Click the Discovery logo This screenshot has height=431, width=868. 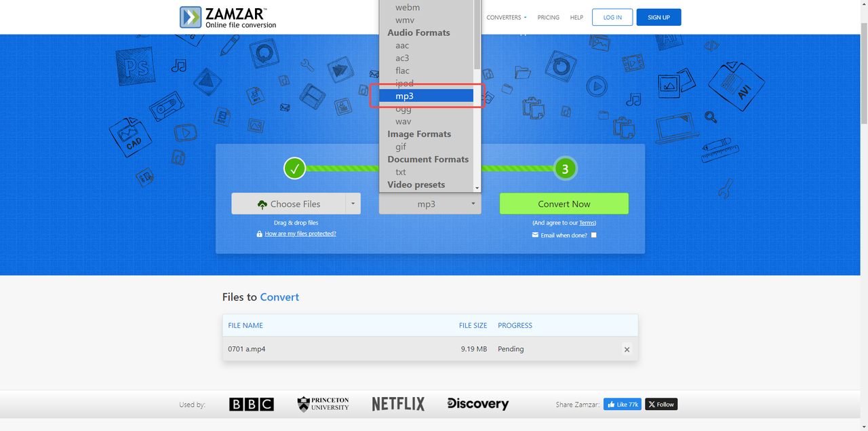point(478,404)
